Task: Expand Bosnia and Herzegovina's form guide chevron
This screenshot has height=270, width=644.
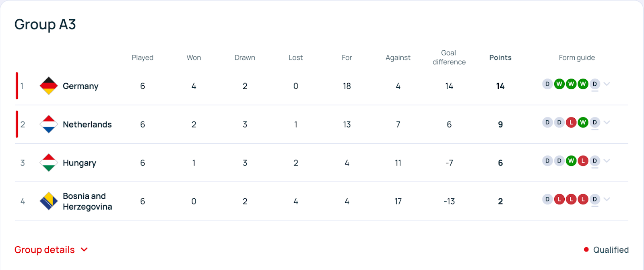Action: [607, 199]
